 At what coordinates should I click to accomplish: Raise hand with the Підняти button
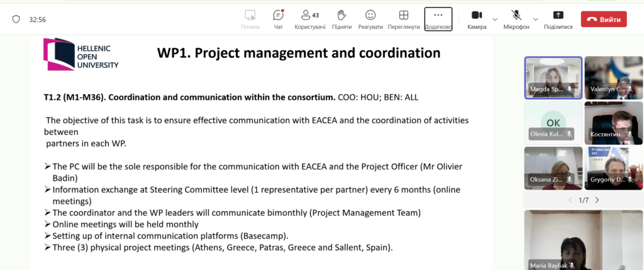click(341, 19)
